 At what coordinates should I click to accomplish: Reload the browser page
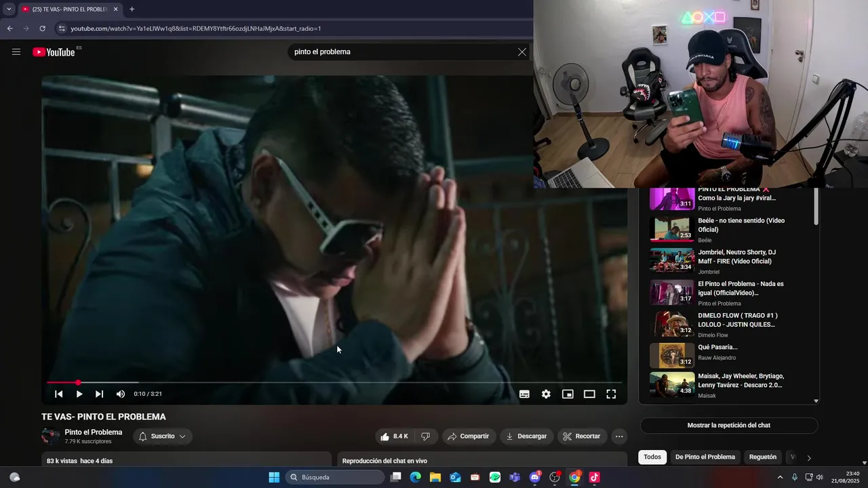(42, 28)
